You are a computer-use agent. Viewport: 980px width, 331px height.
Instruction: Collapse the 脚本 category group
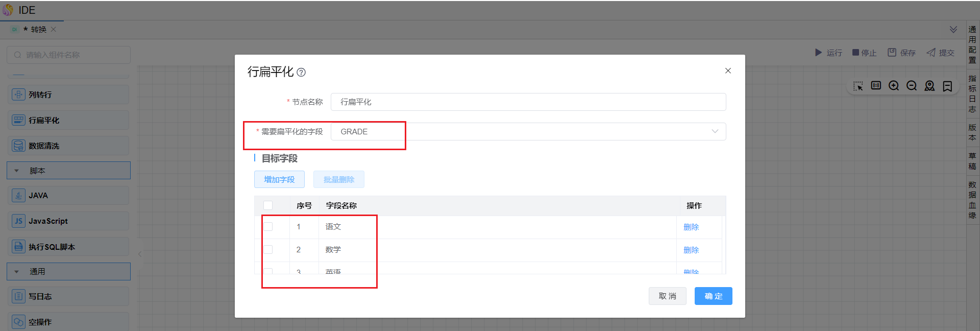17,171
